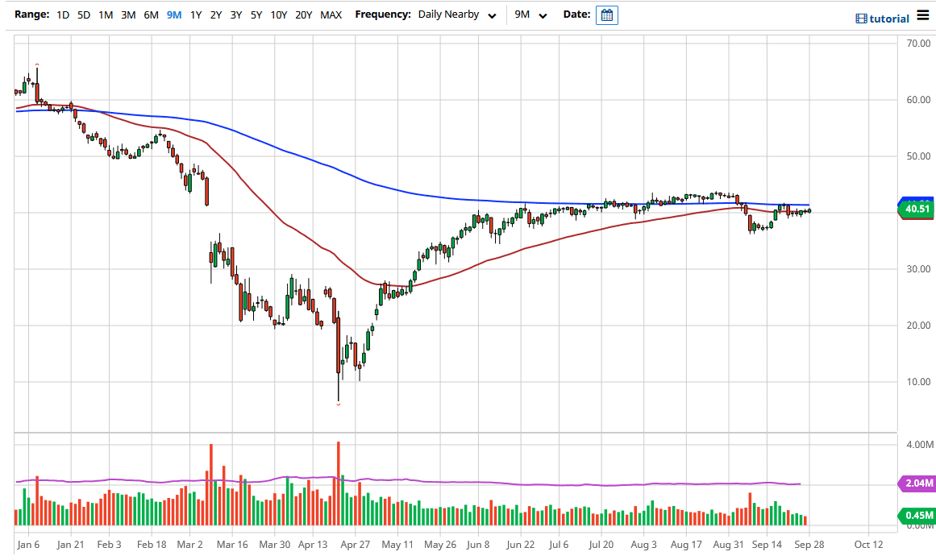The width and height of the screenshot is (936, 560).
Task: Open the Date calendar picker
Action: [x=606, y=15]
